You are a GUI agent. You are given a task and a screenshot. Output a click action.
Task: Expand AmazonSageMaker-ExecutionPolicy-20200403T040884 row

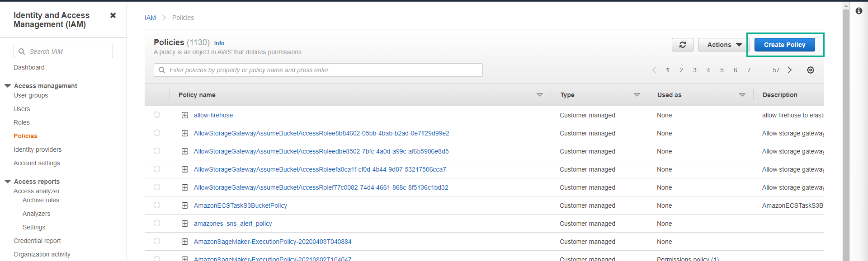coord(185,242)
